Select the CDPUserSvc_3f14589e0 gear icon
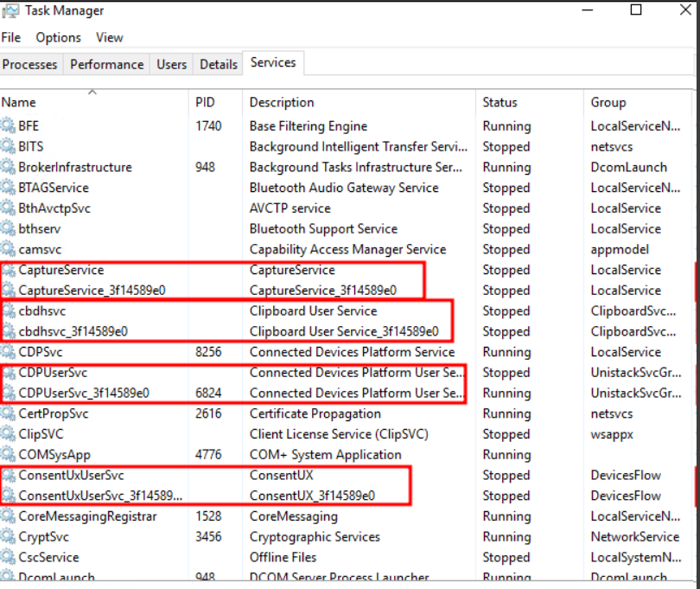Screen dimensions: 700x589 click(8, 393)
